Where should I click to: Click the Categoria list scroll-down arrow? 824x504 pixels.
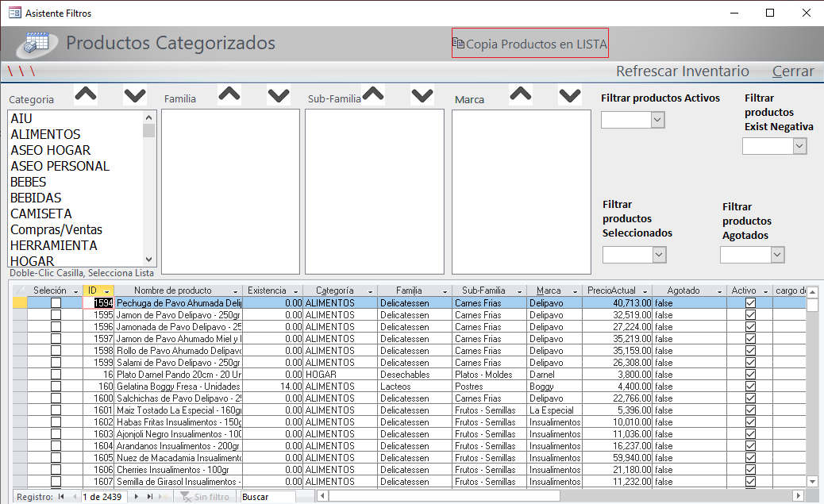(x=148, y=260)
